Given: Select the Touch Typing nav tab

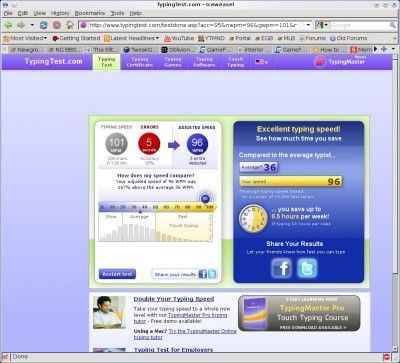Looking at the screenshot, I should coord(236,62).
